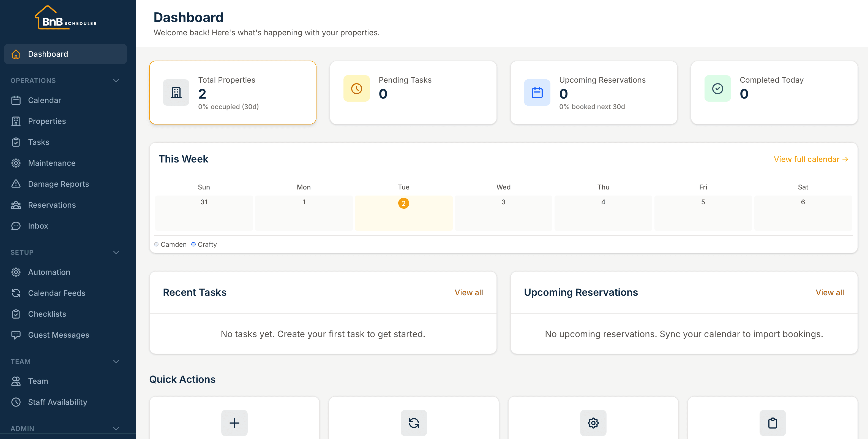This screenshot has width=868, height=439.
Task: Click the Guest Messages speech icon
Action: coord(16,335)
